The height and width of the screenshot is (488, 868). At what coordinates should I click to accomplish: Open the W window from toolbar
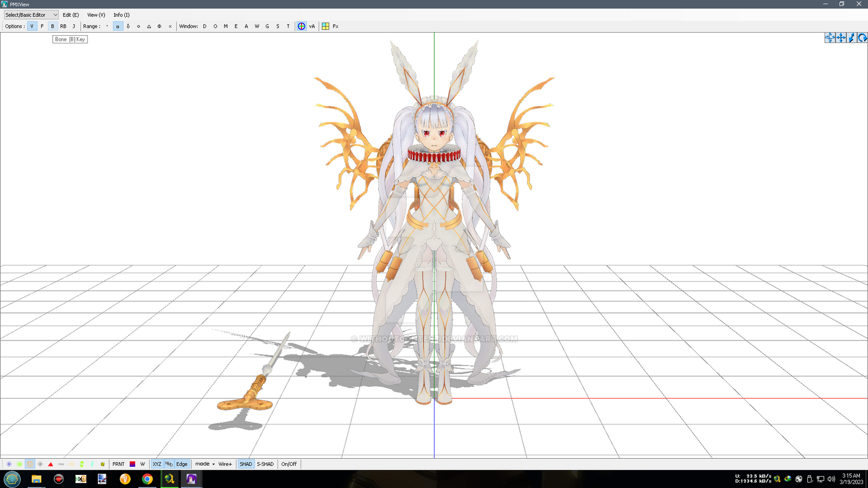click(257, 26)
